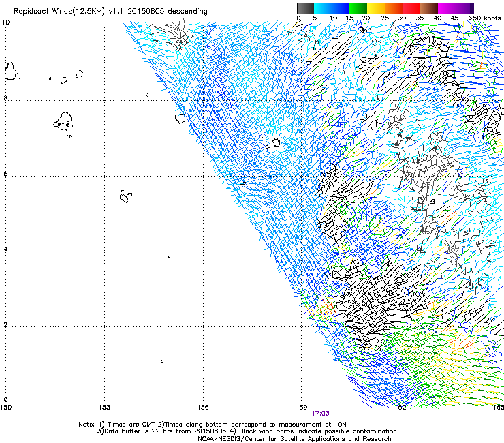
Task: Click the longitude '162' axis label
Action: pyautogui.click(x=400, y=408)
